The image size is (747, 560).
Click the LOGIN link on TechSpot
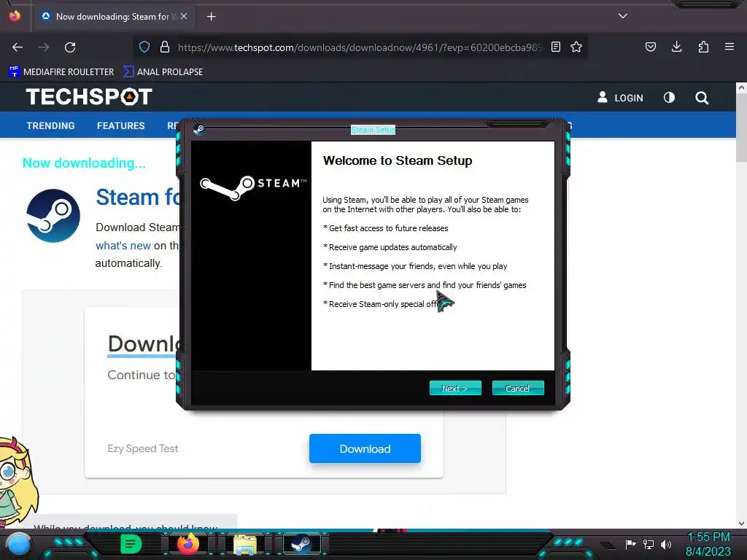620,98
